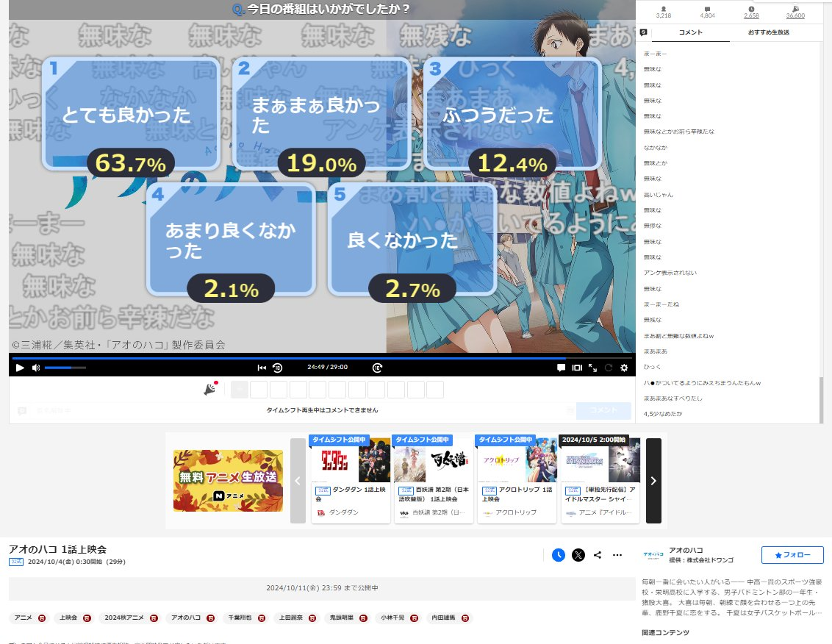
Task: Follow the アオのハコ channel with フォロー button
Action: pos(792,555)
